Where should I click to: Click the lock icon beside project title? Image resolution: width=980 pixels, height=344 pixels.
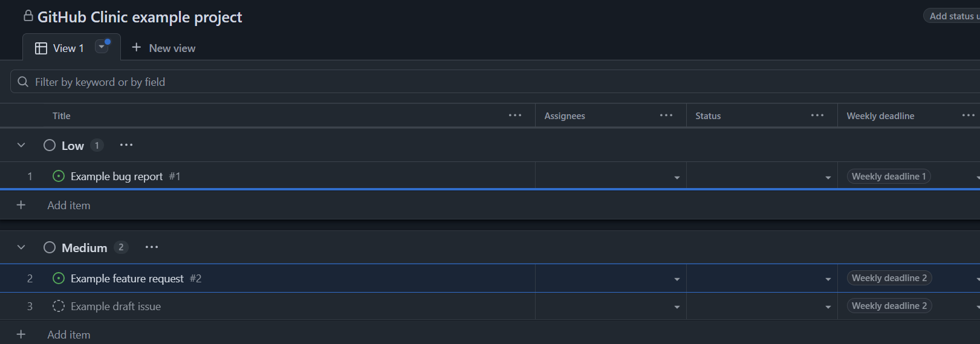tap(28, 16)
